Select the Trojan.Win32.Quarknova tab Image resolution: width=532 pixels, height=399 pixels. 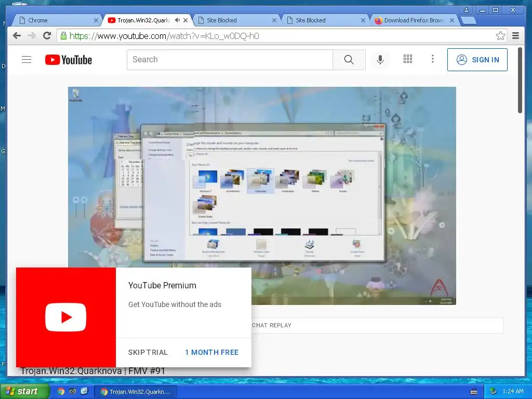pos(143,20)
